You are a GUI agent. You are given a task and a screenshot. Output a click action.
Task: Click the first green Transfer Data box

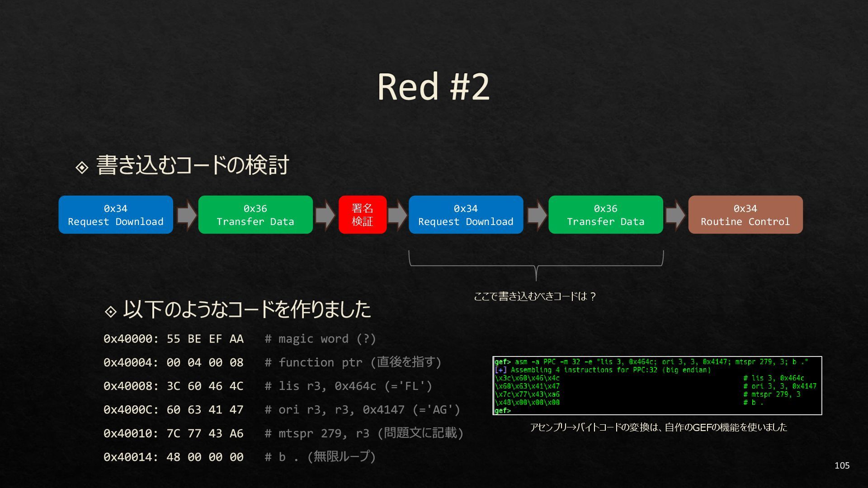pos(255,215)
